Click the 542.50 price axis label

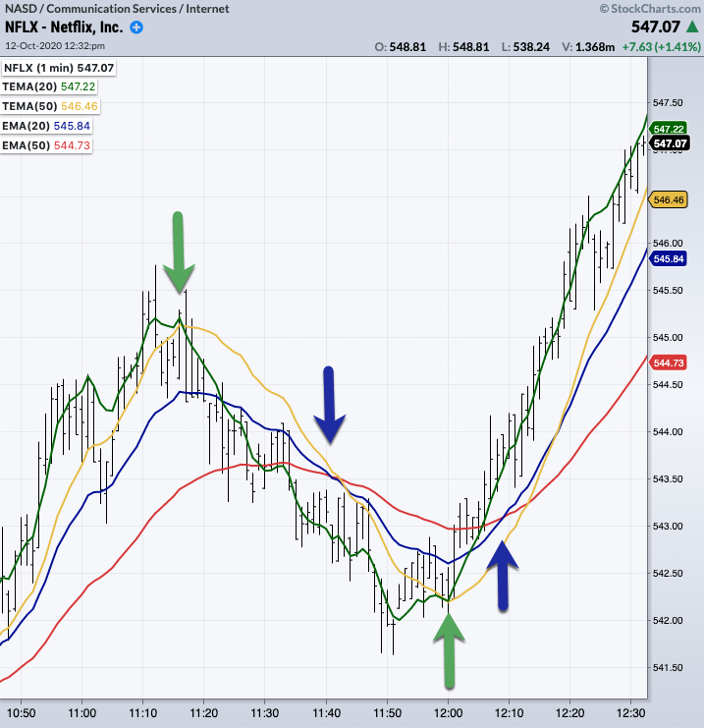[668, 573]
